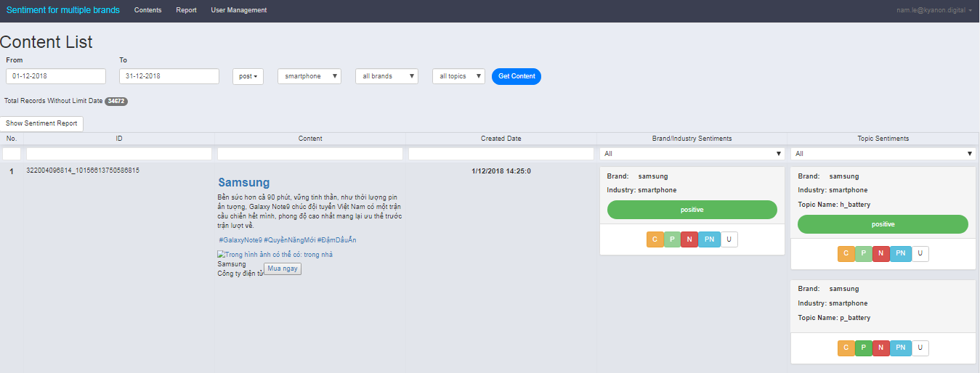Expand the smartphone industry dropdown
980x373 pixels.
click(x=309, y=76)
